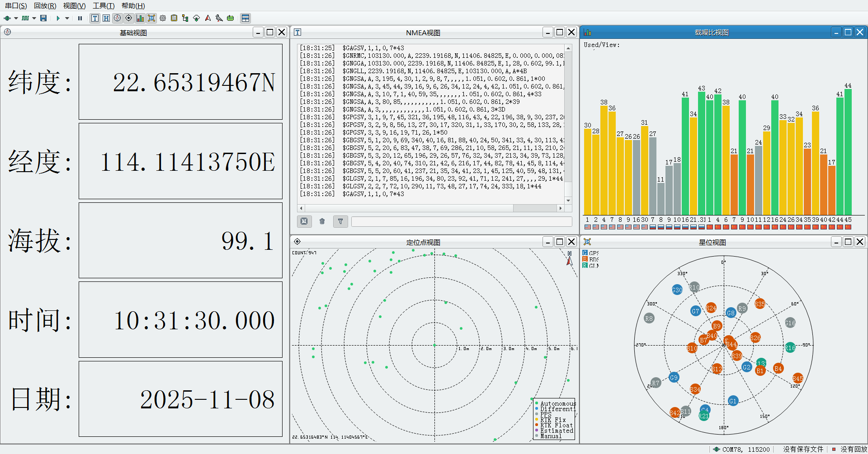This screenshot has height=454, width=868.
Task: Click the GLN legend icon in sky view
Action: (585, 266)
